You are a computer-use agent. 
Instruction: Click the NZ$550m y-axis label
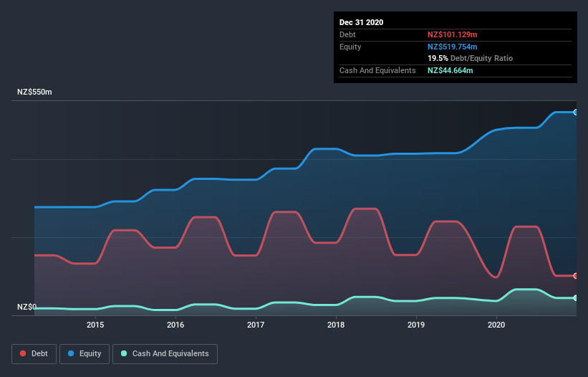pyautogui.click(x=34, y=92)
